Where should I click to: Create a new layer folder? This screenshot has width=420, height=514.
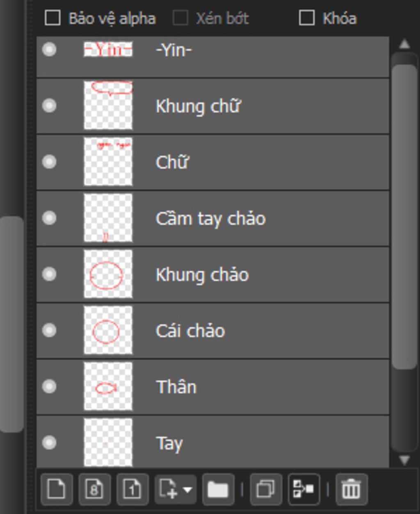point(218,489)
